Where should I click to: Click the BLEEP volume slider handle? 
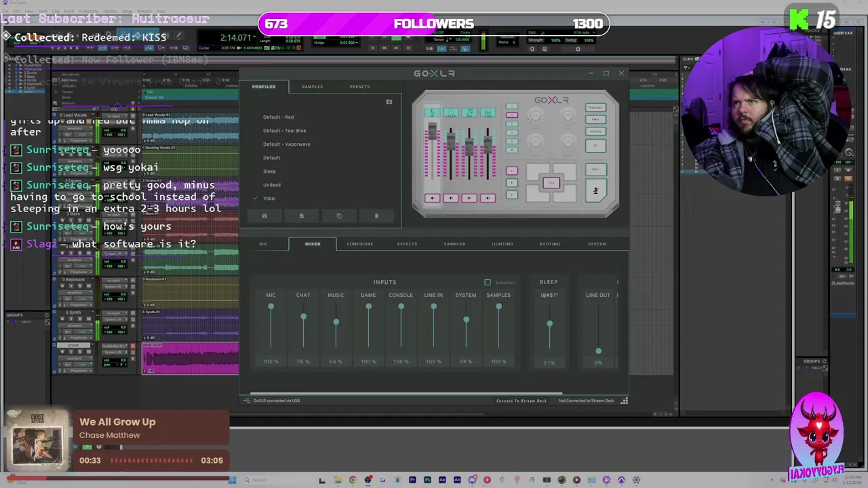click(x=549, y=324)
